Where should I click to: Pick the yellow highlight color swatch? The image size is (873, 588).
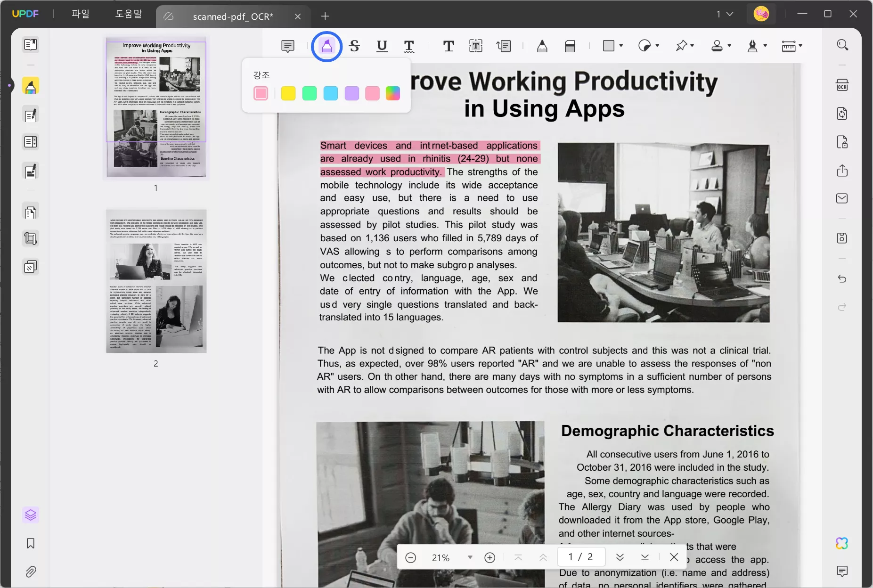coord(288,93)
